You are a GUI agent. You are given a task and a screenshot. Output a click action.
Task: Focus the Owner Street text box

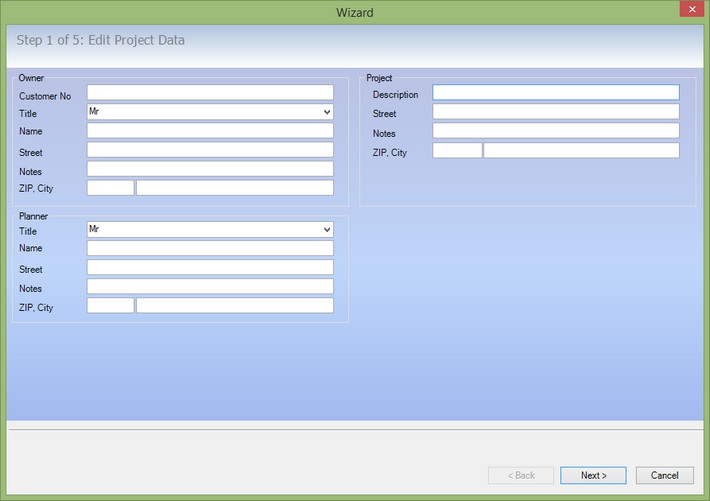click(210, 150)
